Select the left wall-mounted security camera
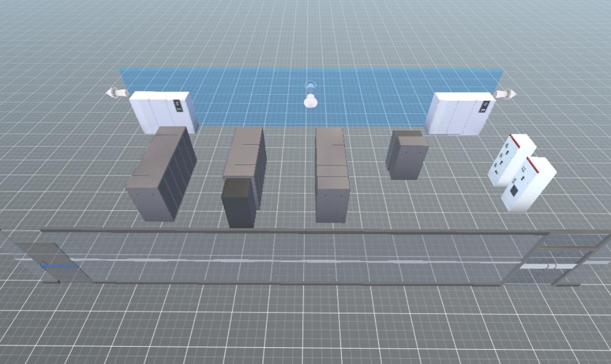This screenshot has height=364, width=611. click(x=118, y=93)
